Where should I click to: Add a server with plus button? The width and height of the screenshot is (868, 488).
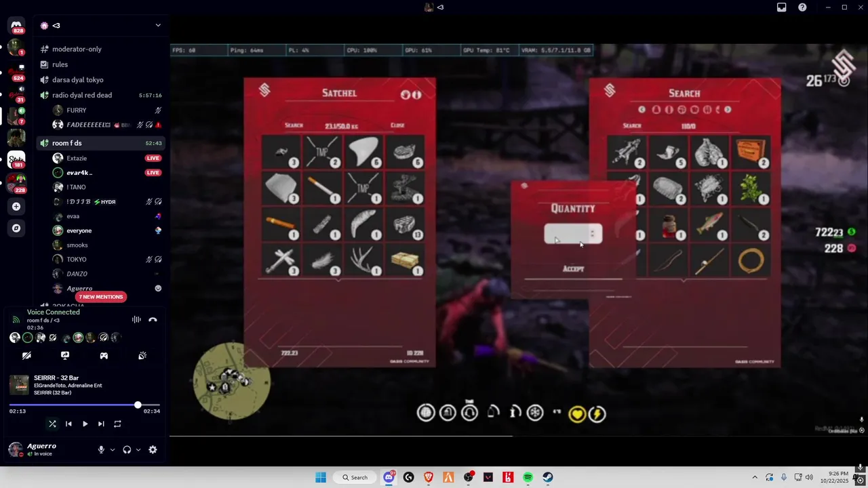(x=16, y=206)
